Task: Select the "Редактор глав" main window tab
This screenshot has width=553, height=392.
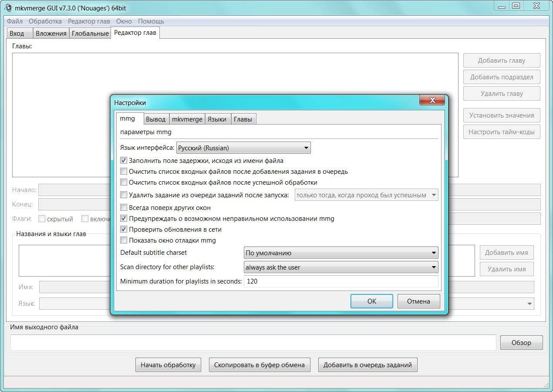Action: point(135,33)
